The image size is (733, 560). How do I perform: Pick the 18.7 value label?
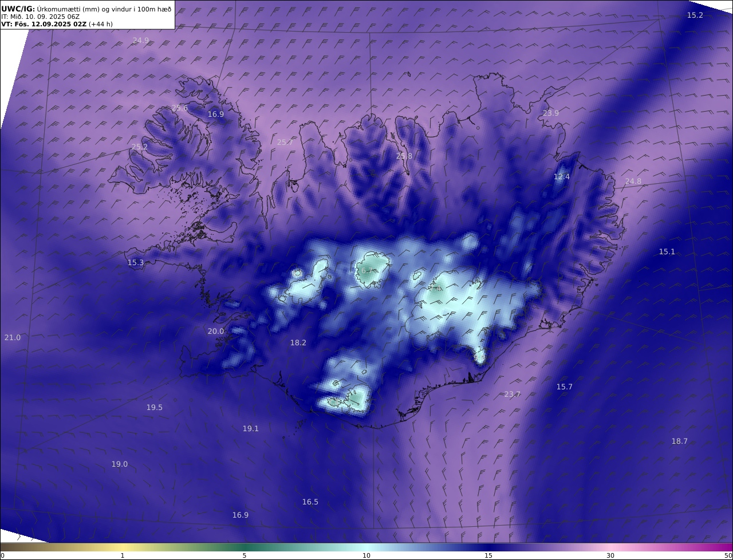click(679, 441)
